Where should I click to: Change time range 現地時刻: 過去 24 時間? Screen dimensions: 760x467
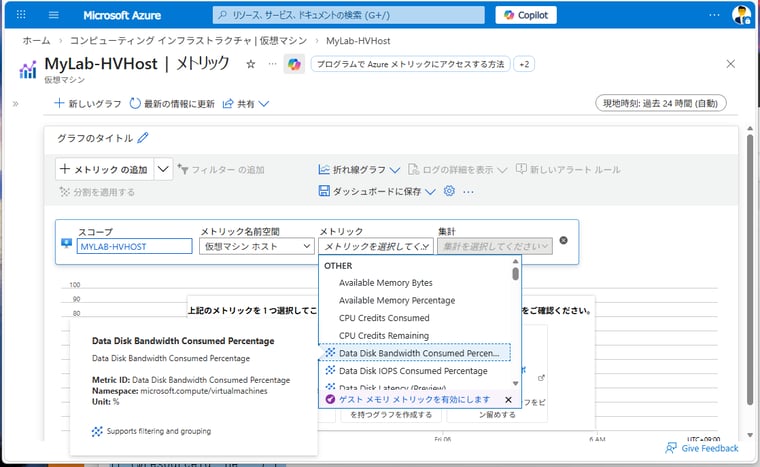[x=661, y=103]
